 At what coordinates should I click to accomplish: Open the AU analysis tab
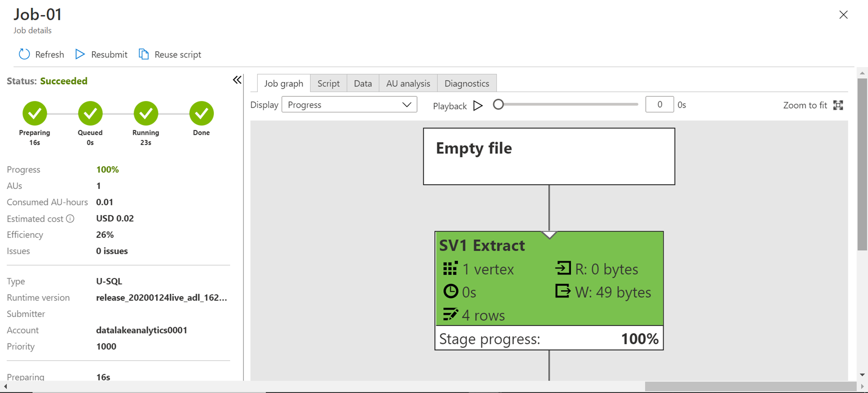coord(408,83)
